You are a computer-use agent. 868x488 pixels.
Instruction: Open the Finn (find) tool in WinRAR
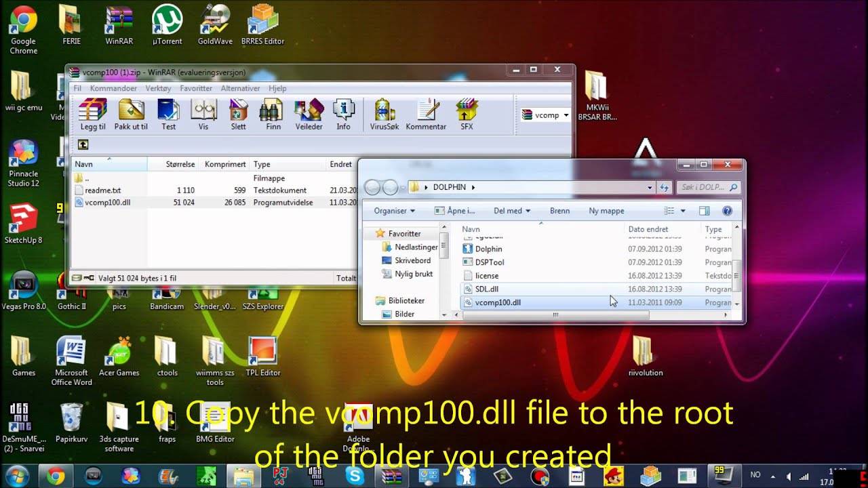coord(273,114)
